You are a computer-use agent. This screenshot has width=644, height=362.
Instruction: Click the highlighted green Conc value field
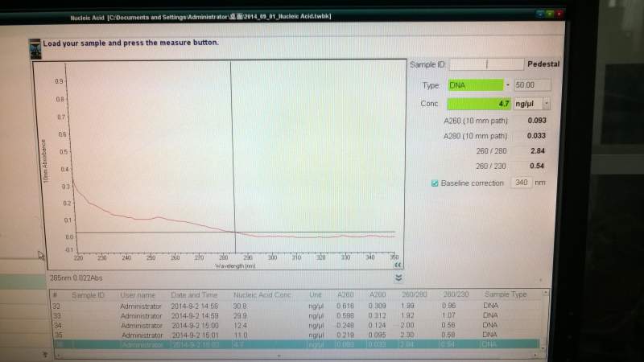(479, 104)
